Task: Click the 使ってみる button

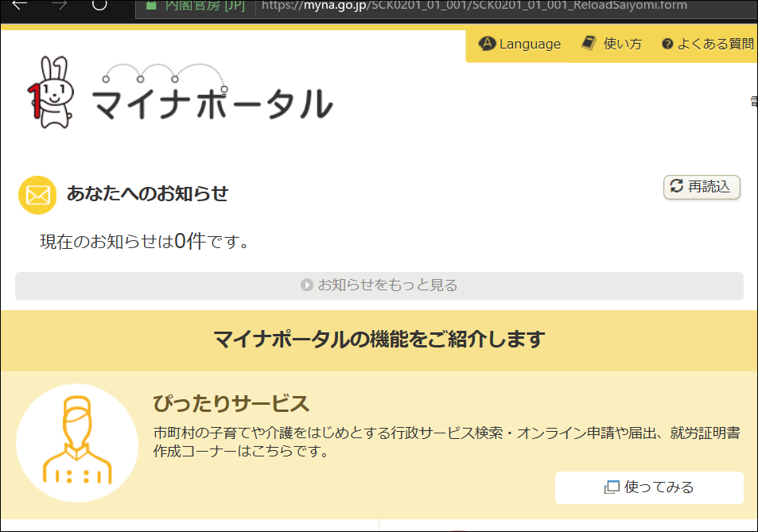Action: point(649,487)
